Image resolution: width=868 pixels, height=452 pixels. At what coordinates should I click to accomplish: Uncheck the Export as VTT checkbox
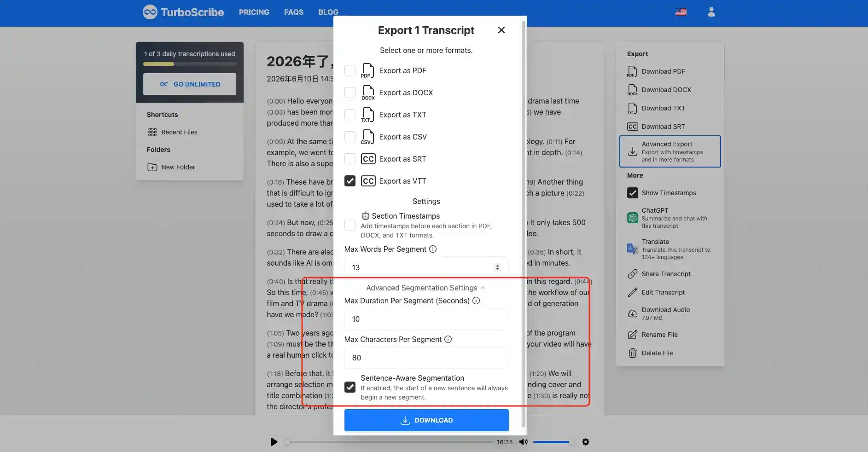[350, 181]
